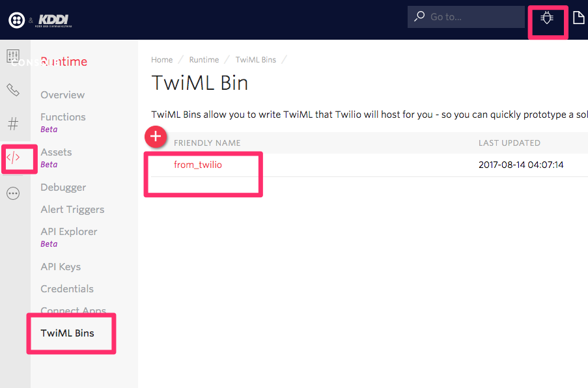Click the Twilio logo icon
This screenshot has height=388, width=588.
(x=16, y=20)
